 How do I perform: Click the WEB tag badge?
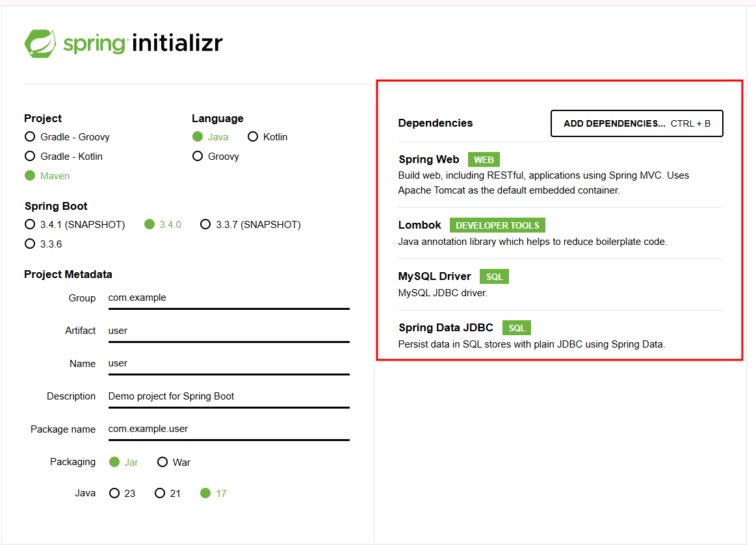[x=484, y=160]
